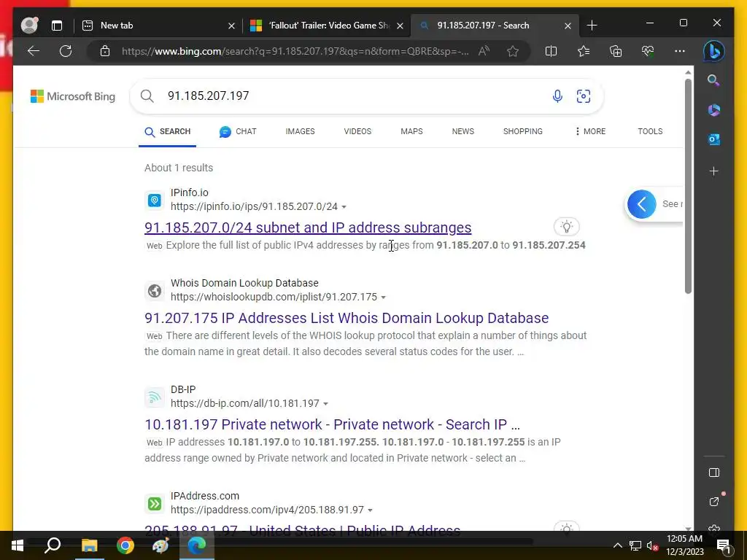Expand the See more blue arrow panel
Image resolution: width=747 pixels, height=560 pixels.
click(x=642, y=204)
